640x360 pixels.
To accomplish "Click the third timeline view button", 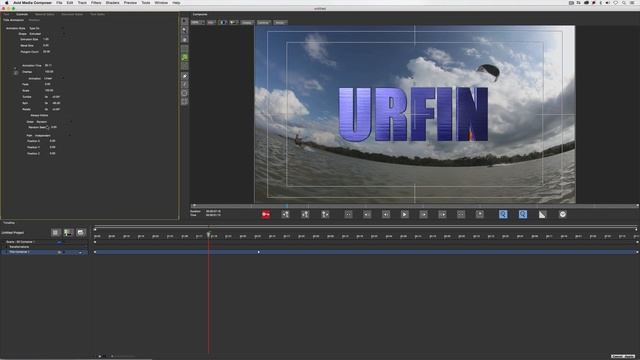I will 81,233.
